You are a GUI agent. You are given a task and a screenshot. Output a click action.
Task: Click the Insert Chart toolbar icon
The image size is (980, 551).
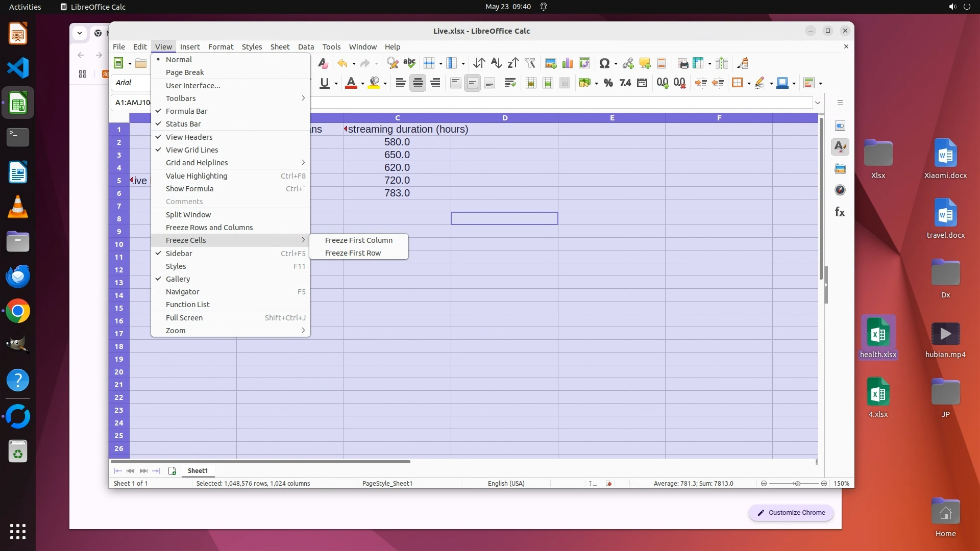coord(567,63)
